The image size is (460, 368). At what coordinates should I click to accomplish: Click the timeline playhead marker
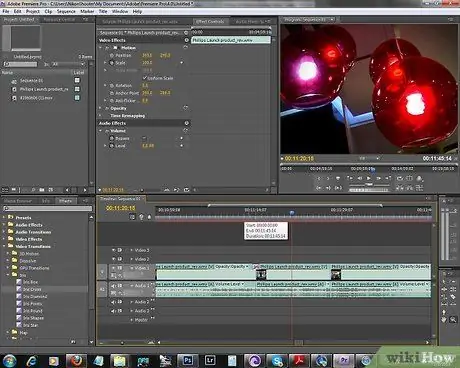pyautogui.click(x=292, y=212)
